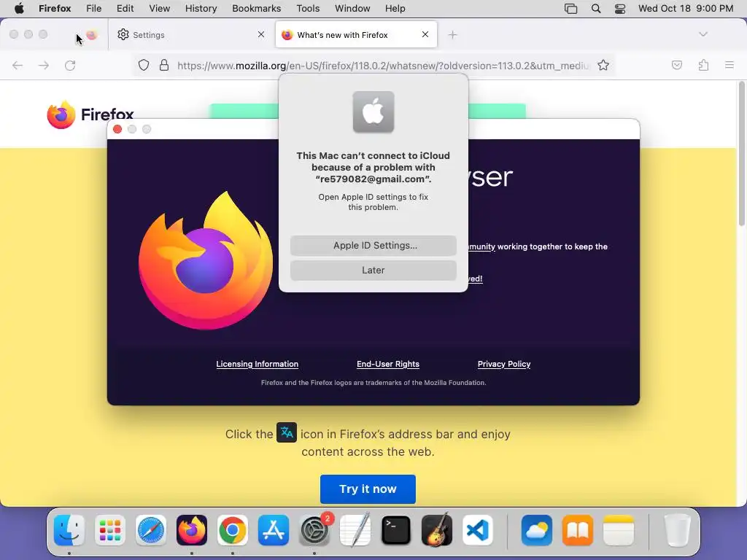Open the tracking protection shield icon
747x560 pixels.
(x=144, y=65)
